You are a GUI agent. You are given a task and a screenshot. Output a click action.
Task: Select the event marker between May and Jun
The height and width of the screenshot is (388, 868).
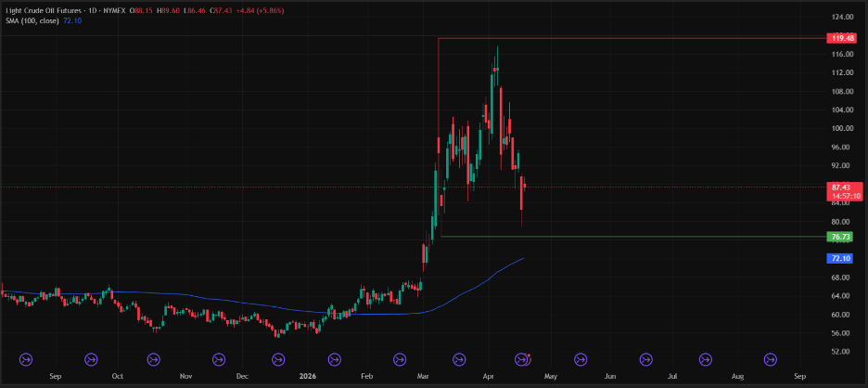tap(581, 358)
